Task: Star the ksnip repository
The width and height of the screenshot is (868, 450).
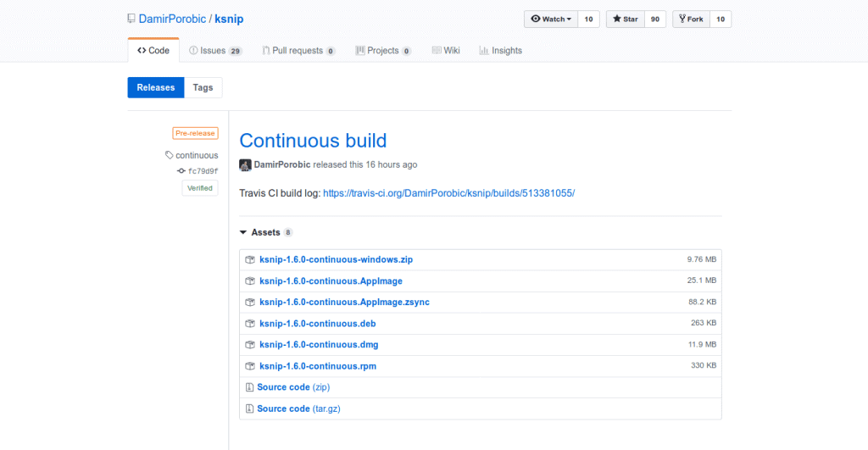Action: (623, 19)
